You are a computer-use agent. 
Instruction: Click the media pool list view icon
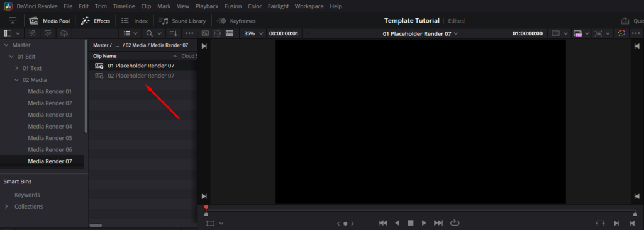pyautogui.click(x=127, y=33)
